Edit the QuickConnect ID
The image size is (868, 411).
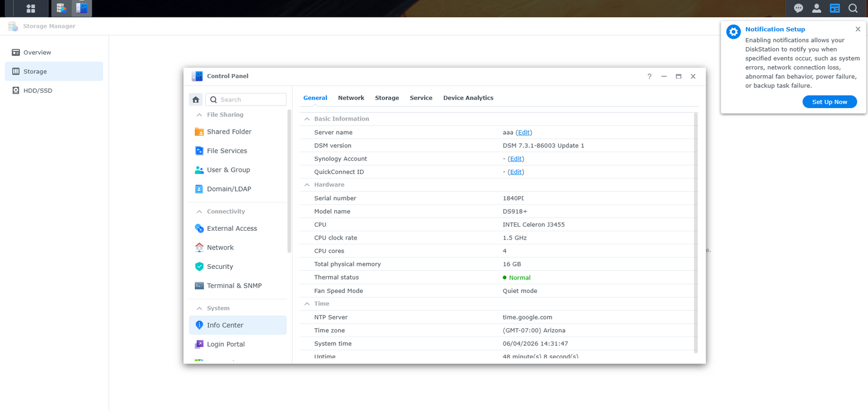[x=516, y=172]
